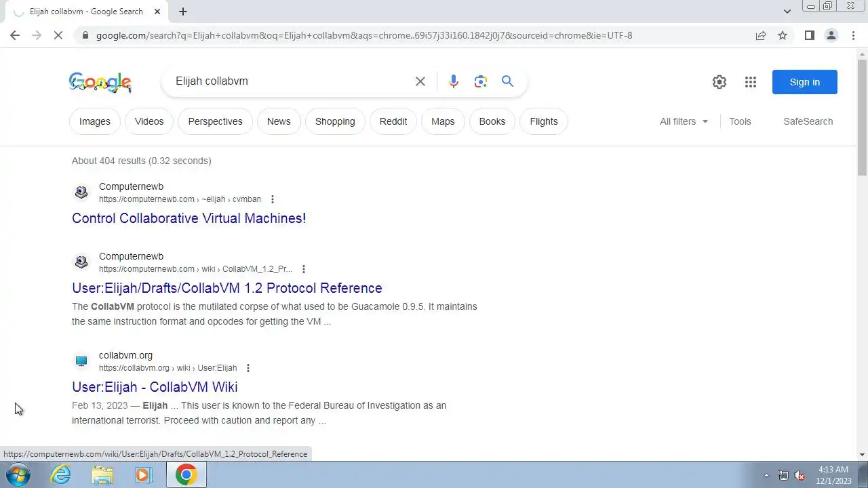868x488 pixels.
Task: Click the Chrome forward arrow
Action: (37, 35)
